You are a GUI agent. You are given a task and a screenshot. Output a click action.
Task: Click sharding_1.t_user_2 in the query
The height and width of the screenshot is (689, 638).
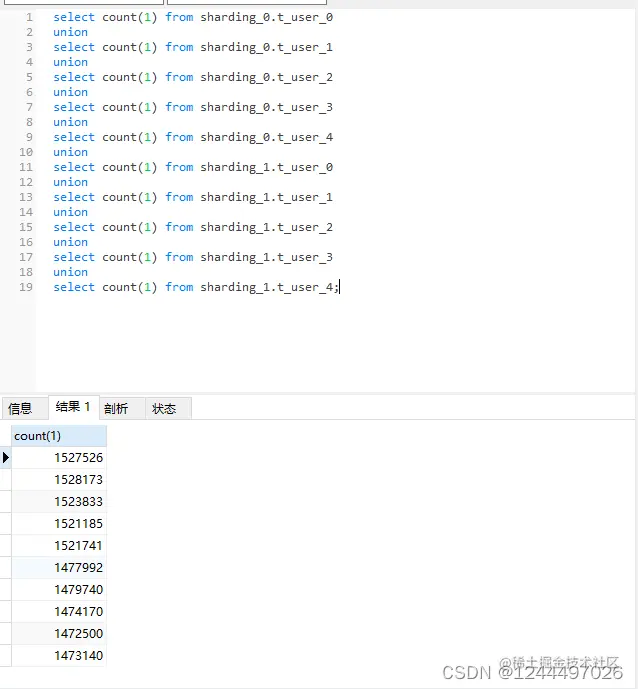(266, 227)
